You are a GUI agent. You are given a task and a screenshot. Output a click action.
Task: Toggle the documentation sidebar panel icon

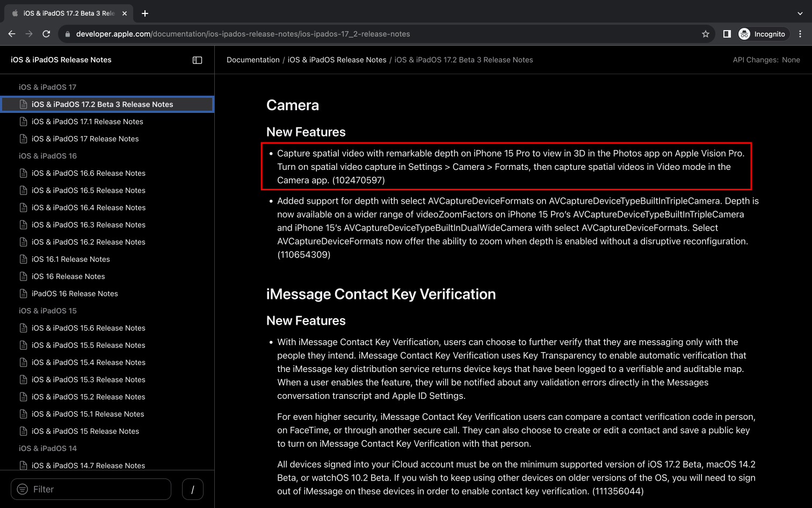197,60
